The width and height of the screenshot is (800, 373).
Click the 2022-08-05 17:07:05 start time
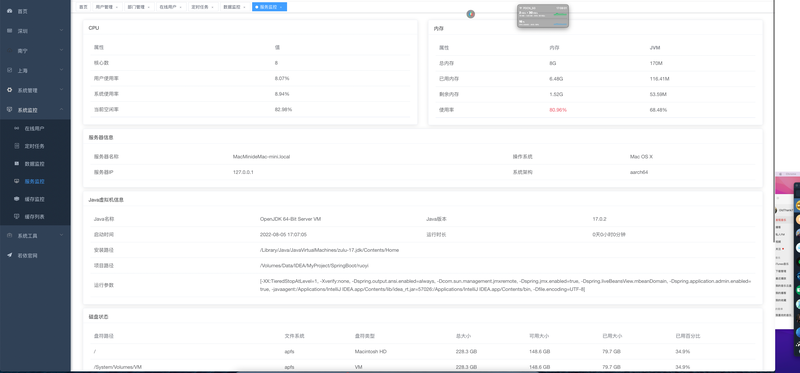click(283, 235)
